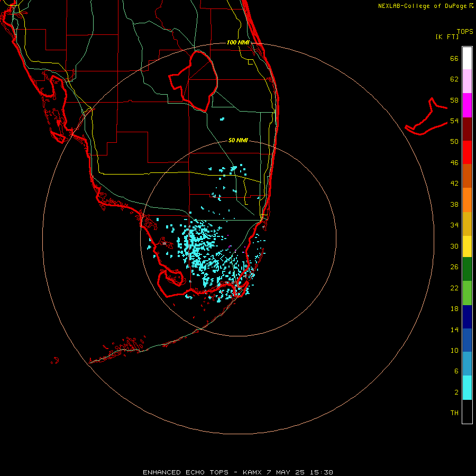Screen dimensions: 476x476
Task: Select the light green legend swatch
Action: 467,293
